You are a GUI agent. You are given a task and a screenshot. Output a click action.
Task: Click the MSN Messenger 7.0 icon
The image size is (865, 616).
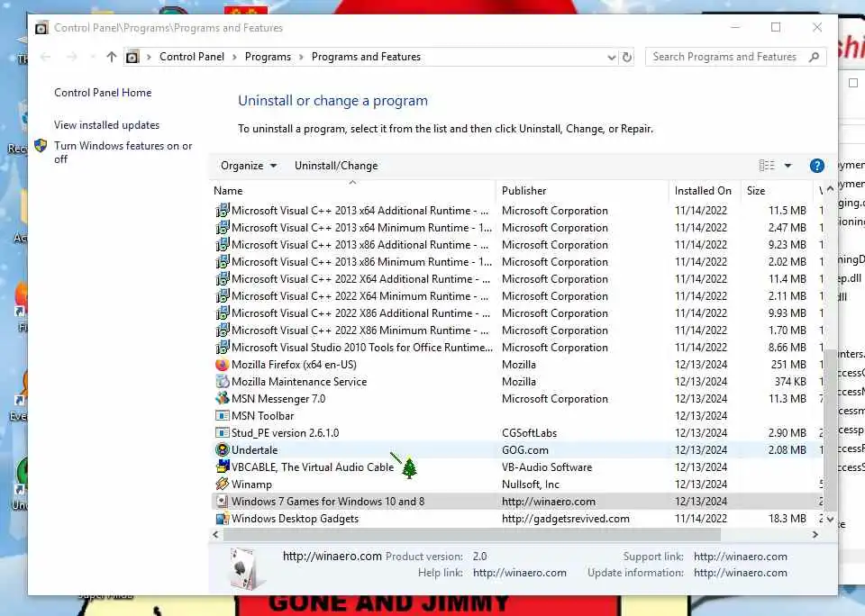(223, 399)
